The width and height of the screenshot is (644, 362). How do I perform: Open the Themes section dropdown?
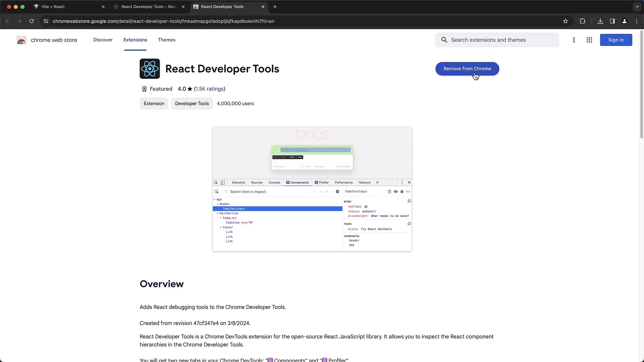click(x=167, y=40)
